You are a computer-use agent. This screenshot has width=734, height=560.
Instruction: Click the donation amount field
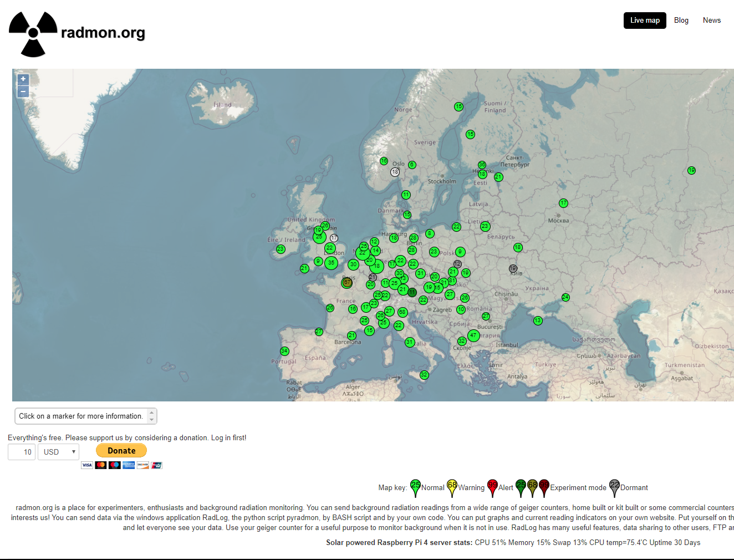pyautogui.click(x=22, y=452)
